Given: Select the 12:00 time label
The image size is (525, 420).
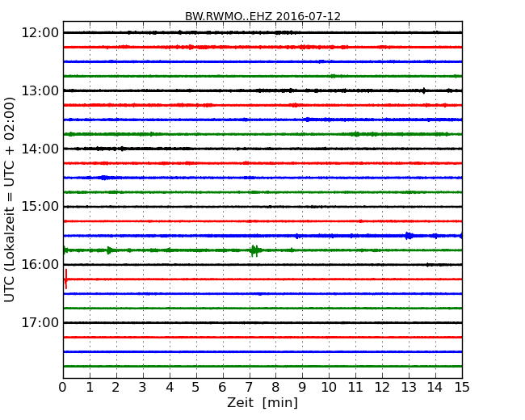Looking at the screenshot, I should (40, 33).
